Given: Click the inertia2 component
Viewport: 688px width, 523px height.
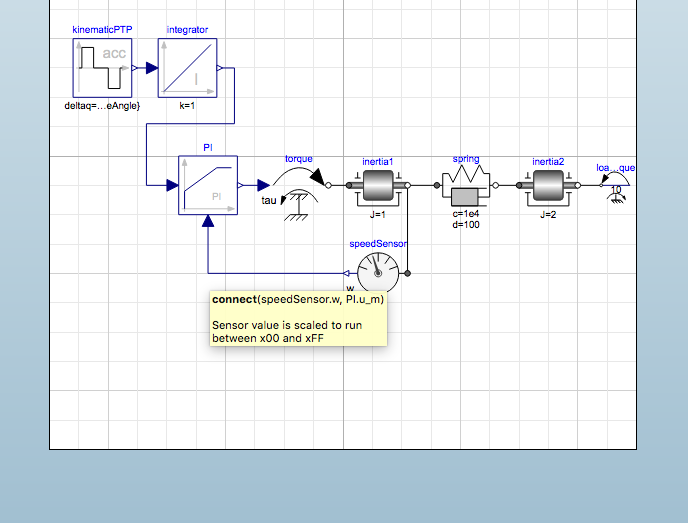Looking at the screenshot, I should [548, 188].
